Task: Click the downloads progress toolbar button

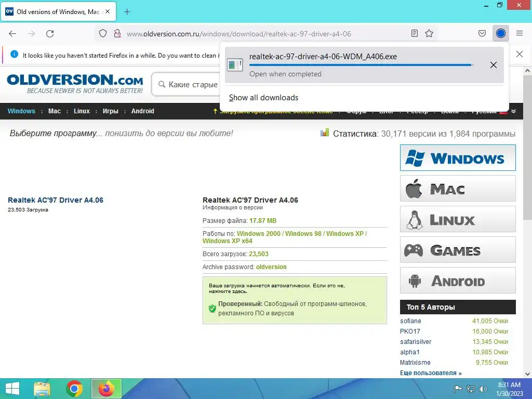Action: pos(501,33)
